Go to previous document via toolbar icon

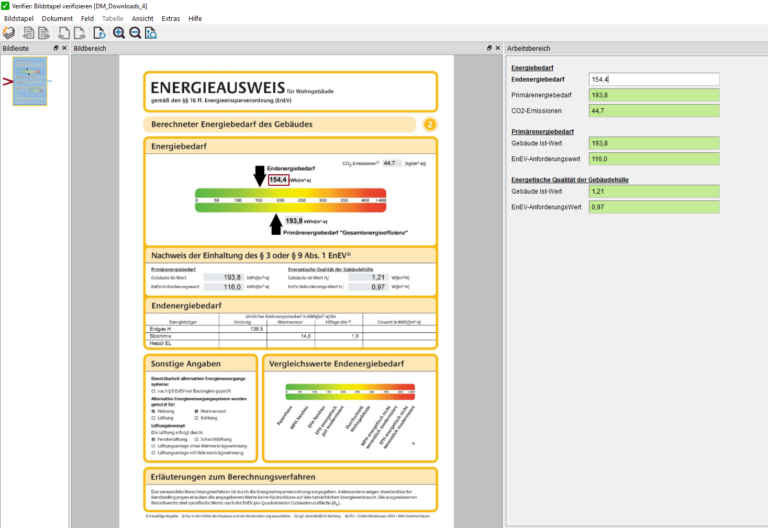pos(28,33)
